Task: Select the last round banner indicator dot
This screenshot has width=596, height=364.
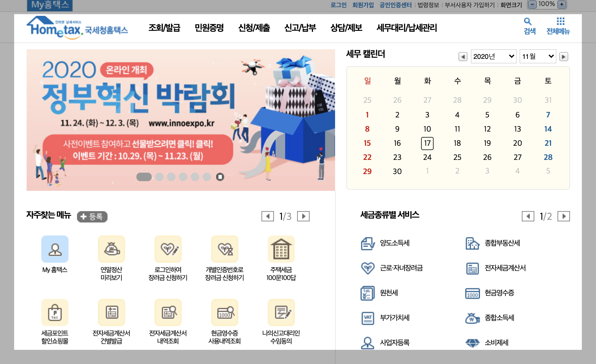Action: pyautogui.click(x=207, y=177)
